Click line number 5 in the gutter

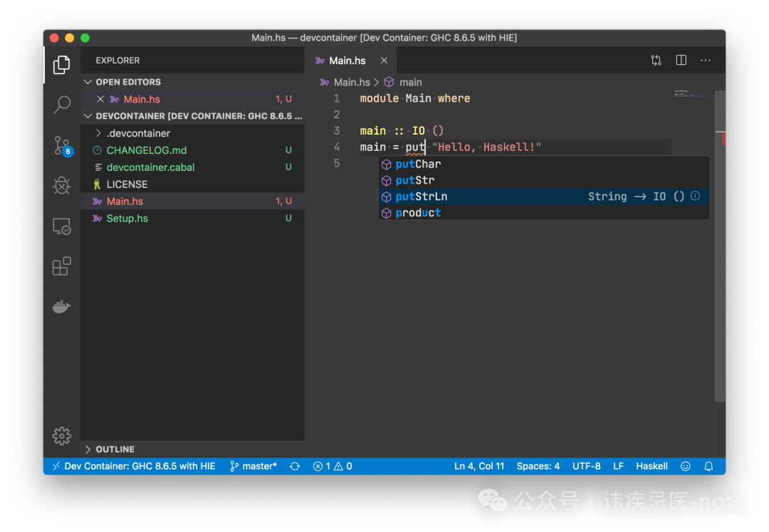(x=336, y=163)
